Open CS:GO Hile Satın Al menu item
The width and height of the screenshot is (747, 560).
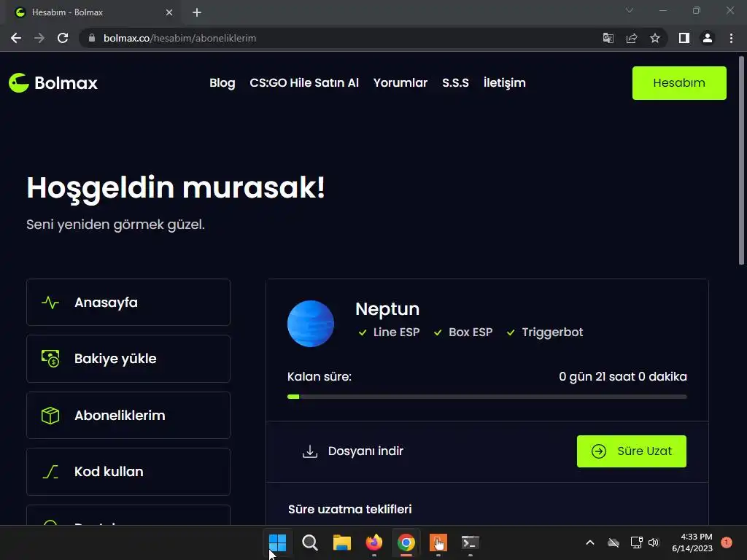pos(304,83)
